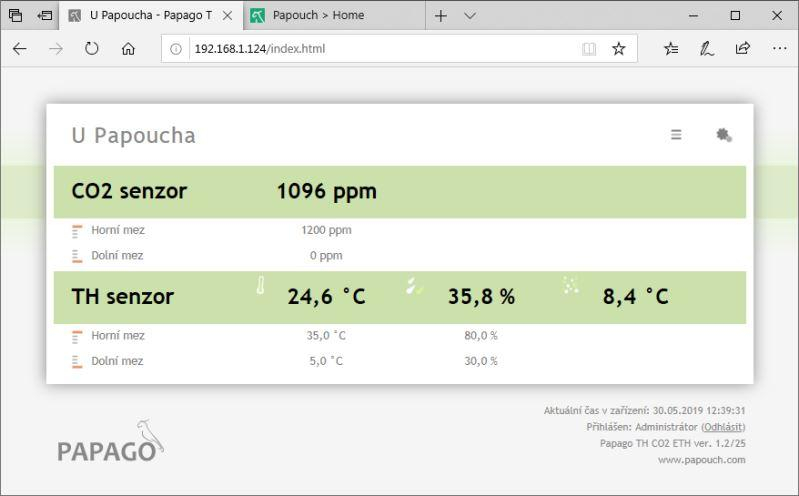Image resolution: width=799 pixels, height=496 pixels.
Task: Open the hamburger menu in U Papoucha panel
Action: point(676,135)
